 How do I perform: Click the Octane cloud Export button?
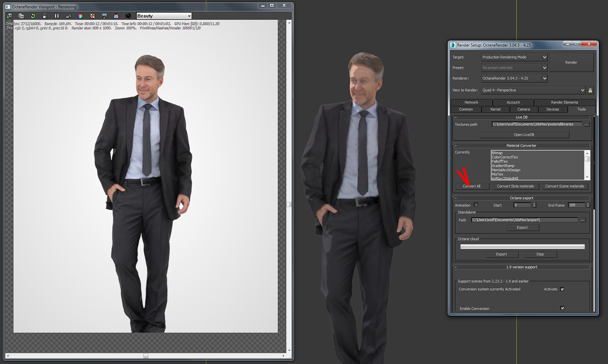pos(501,254)
